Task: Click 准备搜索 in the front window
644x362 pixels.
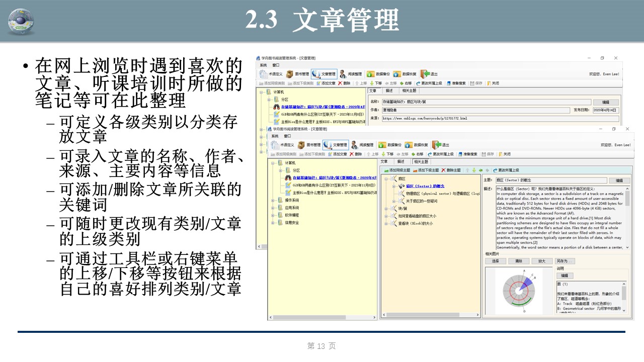Action: click(x=468, y=154)
